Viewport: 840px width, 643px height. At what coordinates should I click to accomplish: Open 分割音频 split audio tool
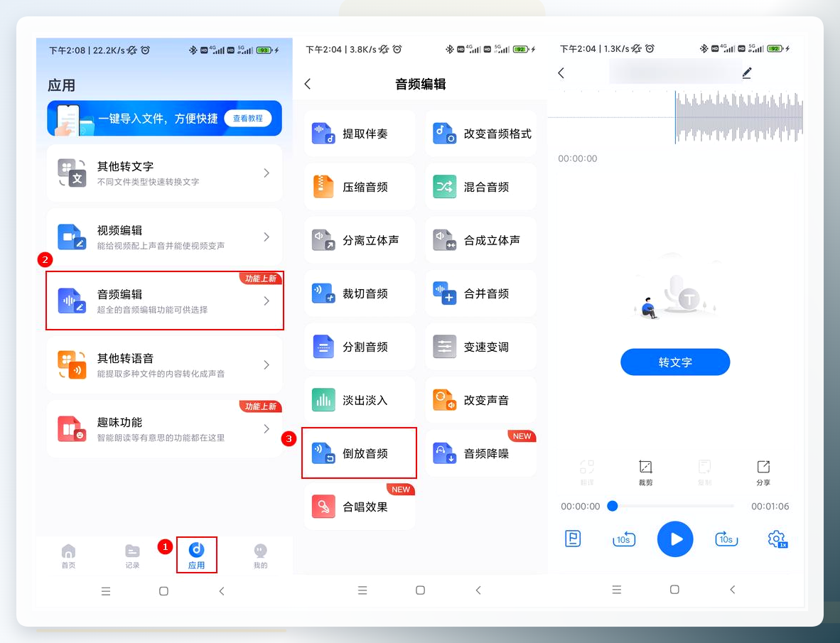tap(360, 347)
